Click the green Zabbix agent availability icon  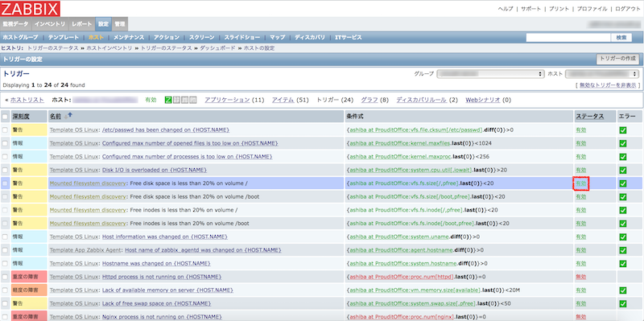[168, 100]
